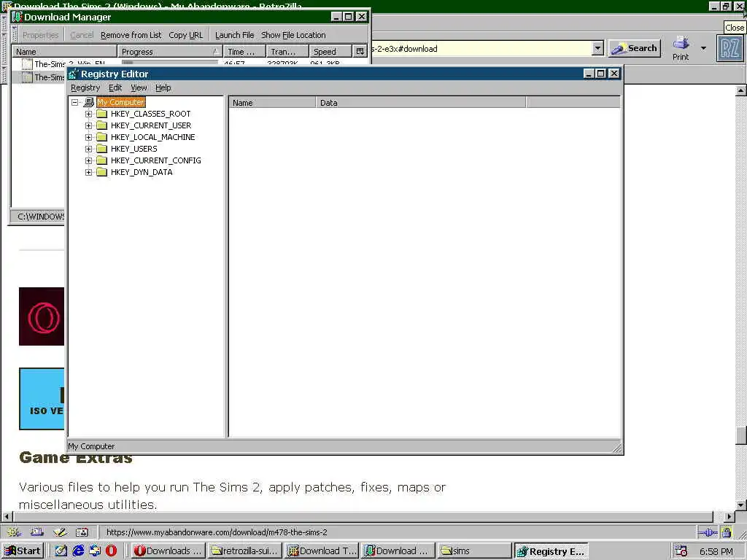Image resolution: width=747 pixels, height=560 pixels.
Task: Click Address Book icon in component bar
Action: (82, 532)
